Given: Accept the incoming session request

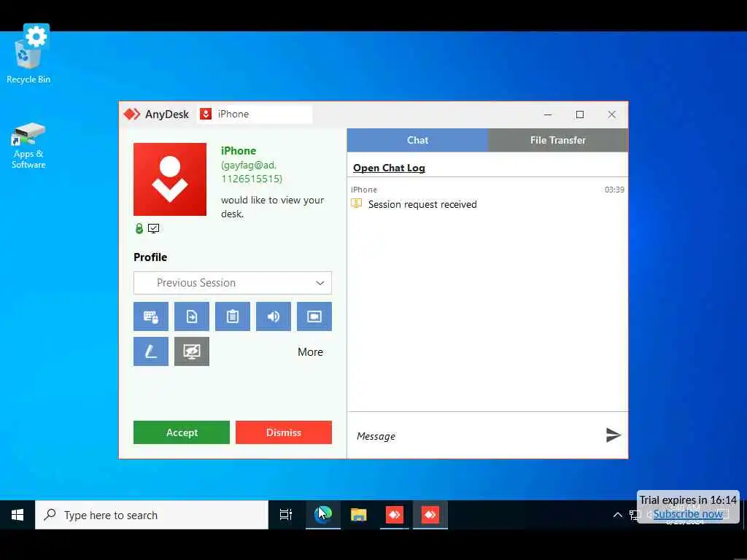Looking at the screenshot, I should click(x=182, y=432).
